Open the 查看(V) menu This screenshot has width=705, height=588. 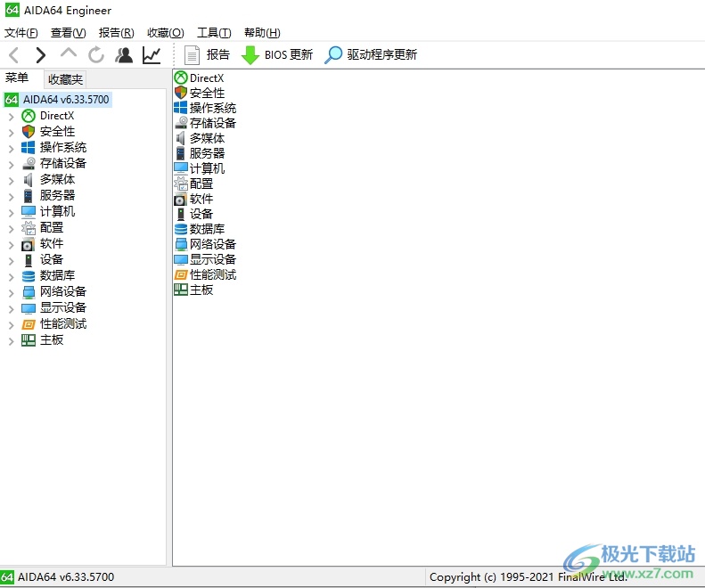click(x=69, y=33)
